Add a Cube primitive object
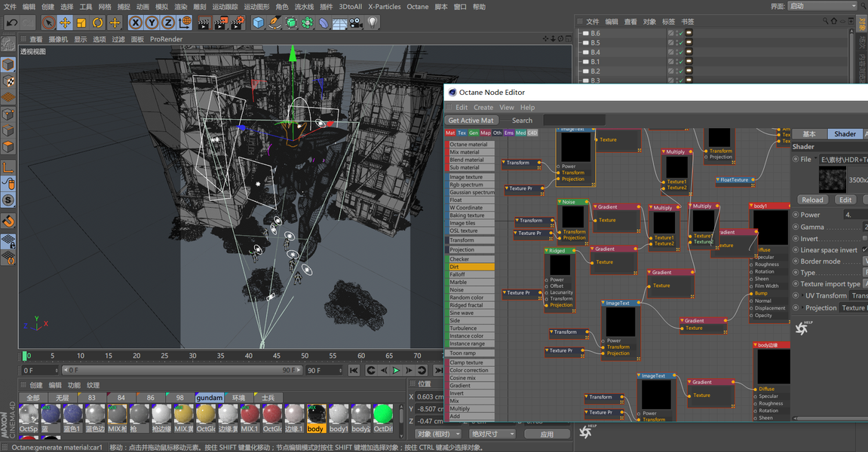The width and height of the screenshot is (868, 452). pyautogui.click(x=259, y=23)
